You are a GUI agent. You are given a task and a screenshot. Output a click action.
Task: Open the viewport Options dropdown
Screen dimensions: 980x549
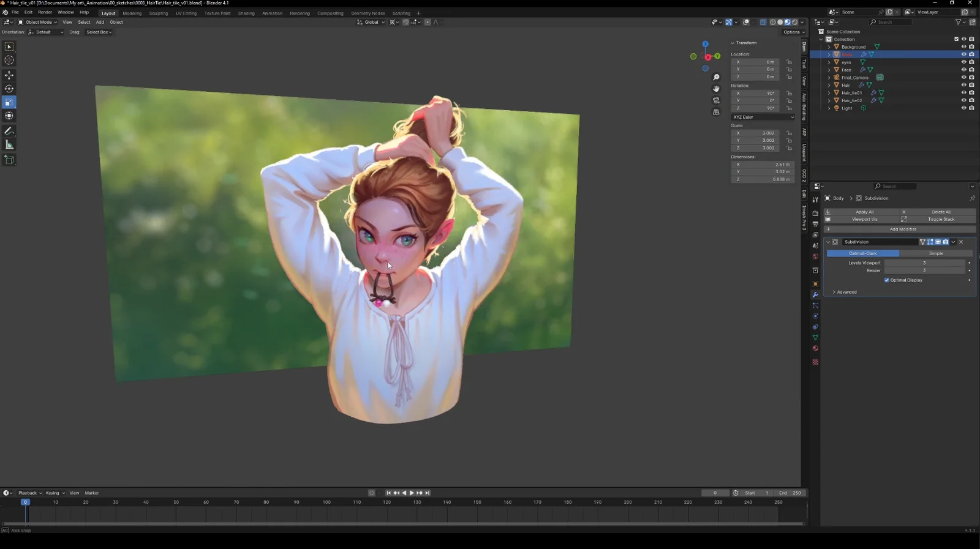tap(793, 32)
